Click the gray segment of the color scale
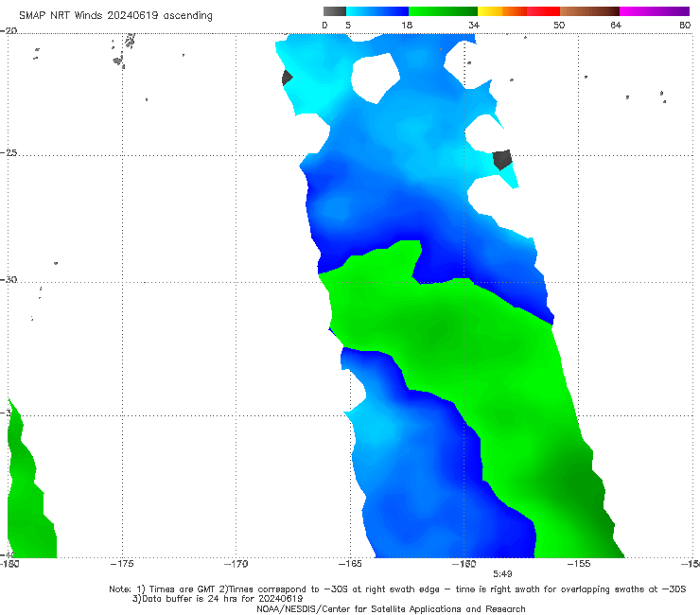 point(335,11)
